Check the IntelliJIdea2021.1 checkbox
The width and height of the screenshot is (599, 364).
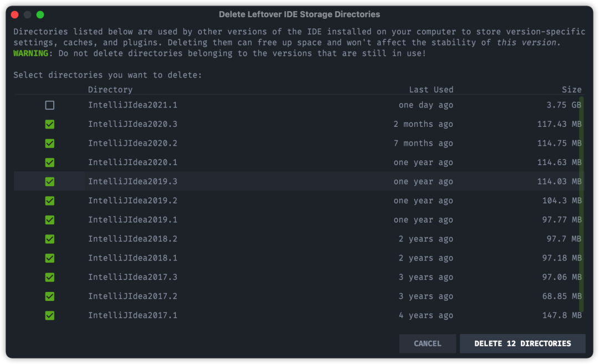[x=50, y=105]
